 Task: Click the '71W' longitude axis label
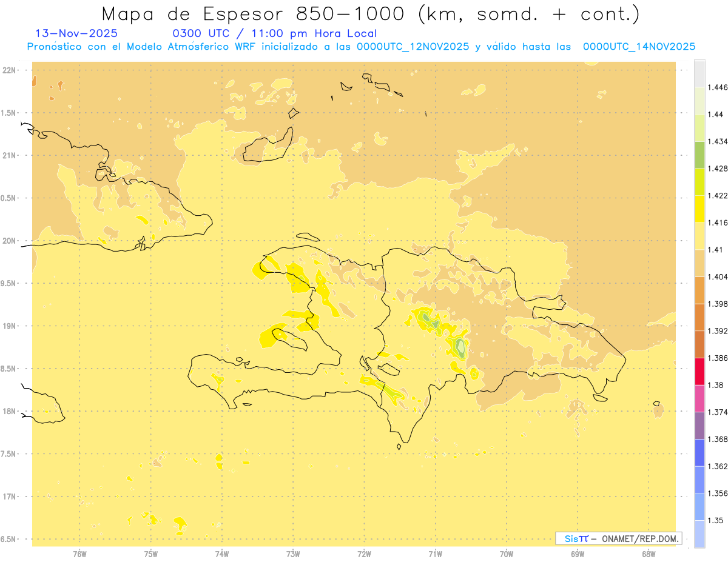click(435, 554)
